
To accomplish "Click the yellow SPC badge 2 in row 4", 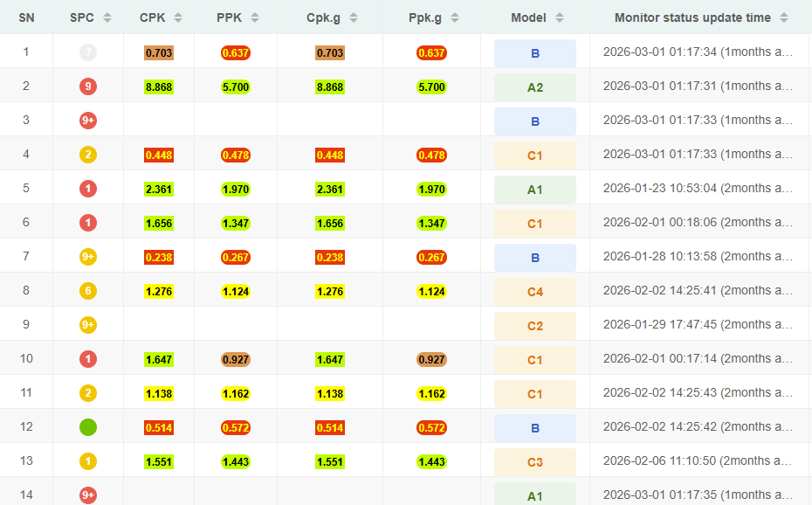I will click(87, 155).
